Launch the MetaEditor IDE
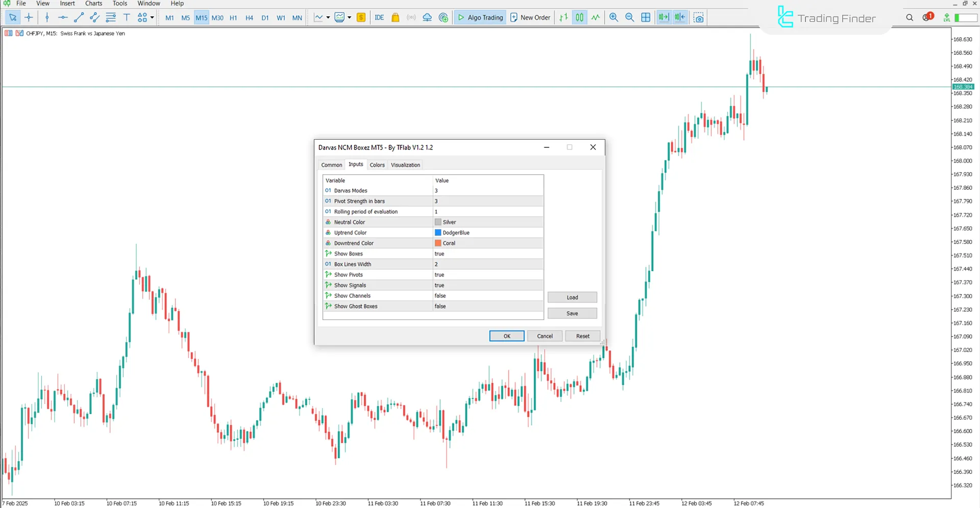Screen dimensions: 980x508 (x=379, y=17)
